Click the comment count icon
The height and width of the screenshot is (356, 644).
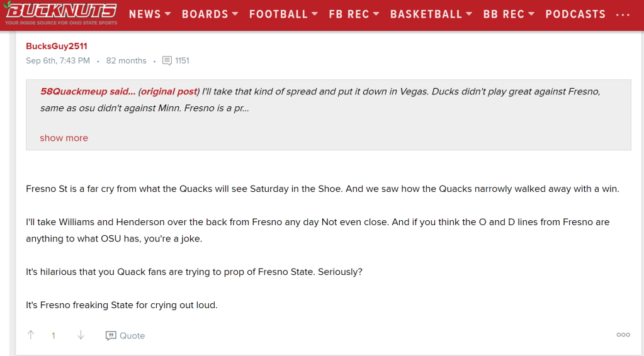pyautogui.click(x=167, y=61)
